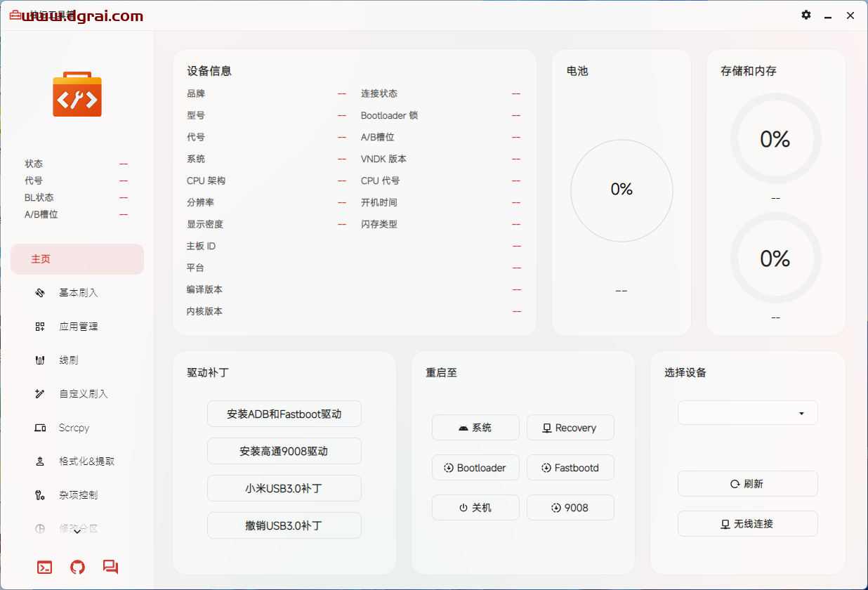Click upper storage 0% ring
Viewport: 868px width, 590px height.
(x=775, y=139)
